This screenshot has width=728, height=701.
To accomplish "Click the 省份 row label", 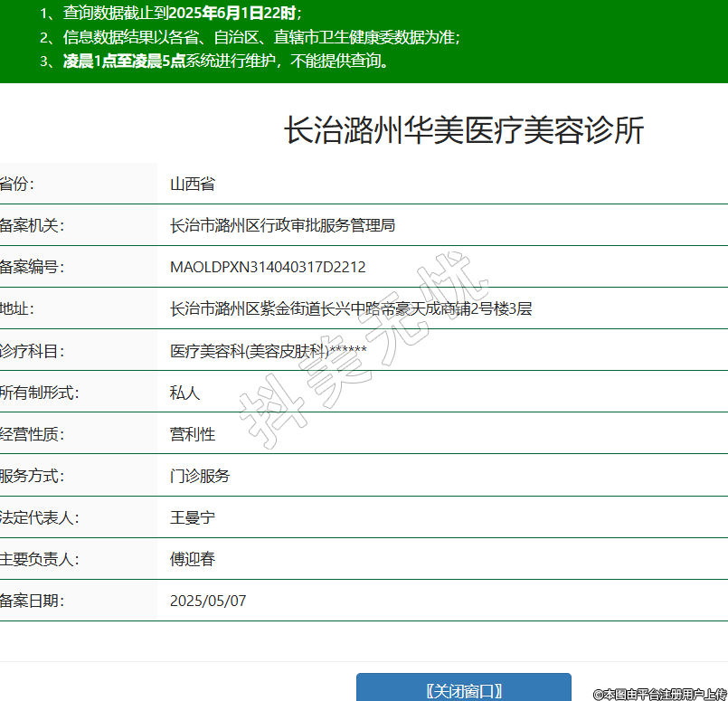I will (x=17, y=184).
